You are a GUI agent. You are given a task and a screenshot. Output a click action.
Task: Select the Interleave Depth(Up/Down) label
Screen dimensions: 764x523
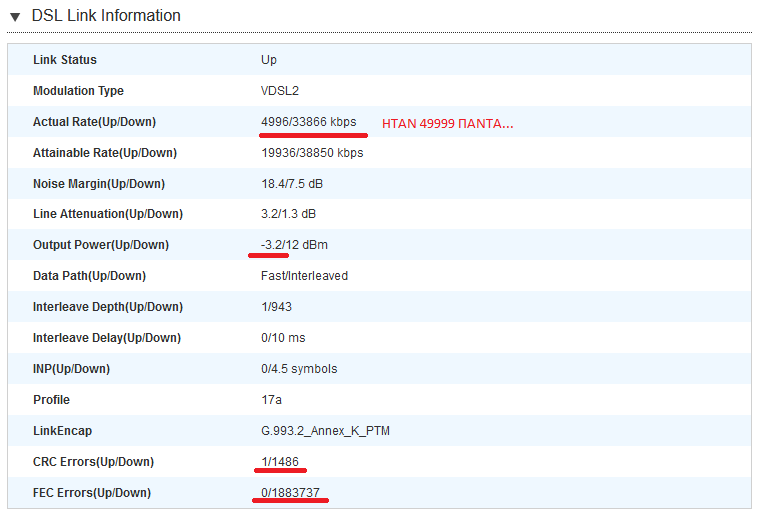(x=108, y=307)
